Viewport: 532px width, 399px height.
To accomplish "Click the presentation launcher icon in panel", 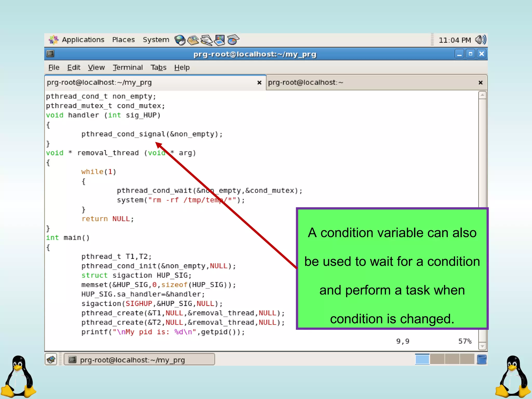I will pos(220,40).
